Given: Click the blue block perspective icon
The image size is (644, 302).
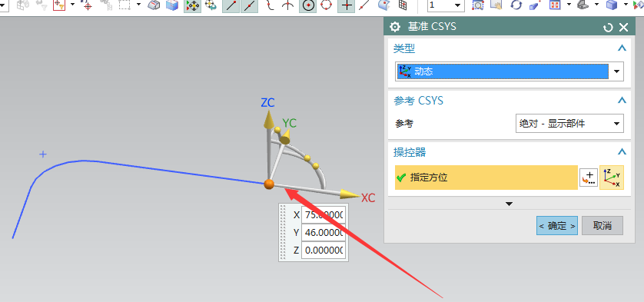Looking at the screenshot, I should 534,5.
